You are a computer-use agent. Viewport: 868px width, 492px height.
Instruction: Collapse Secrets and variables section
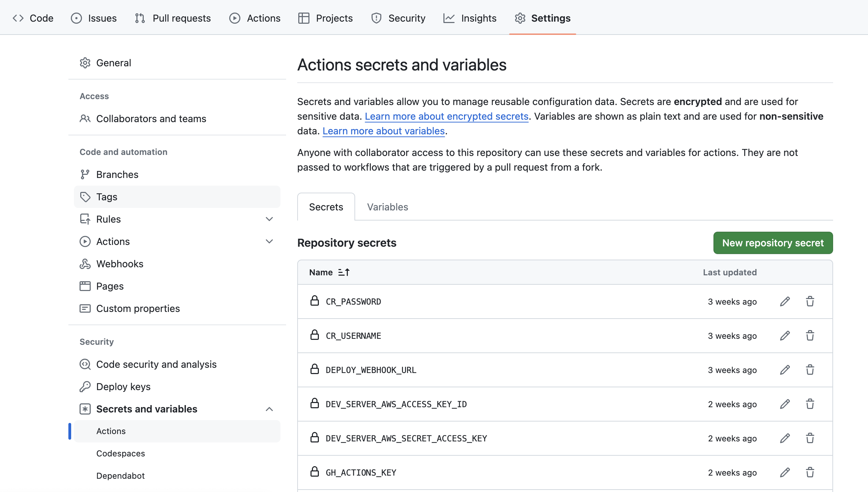coord(269,409)
